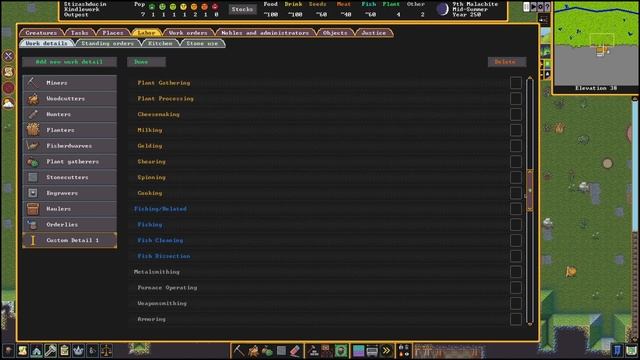This screenshot has height=360, width=640.
Task: Click the labor list scrollbar thumb
Action: point(530,191)
